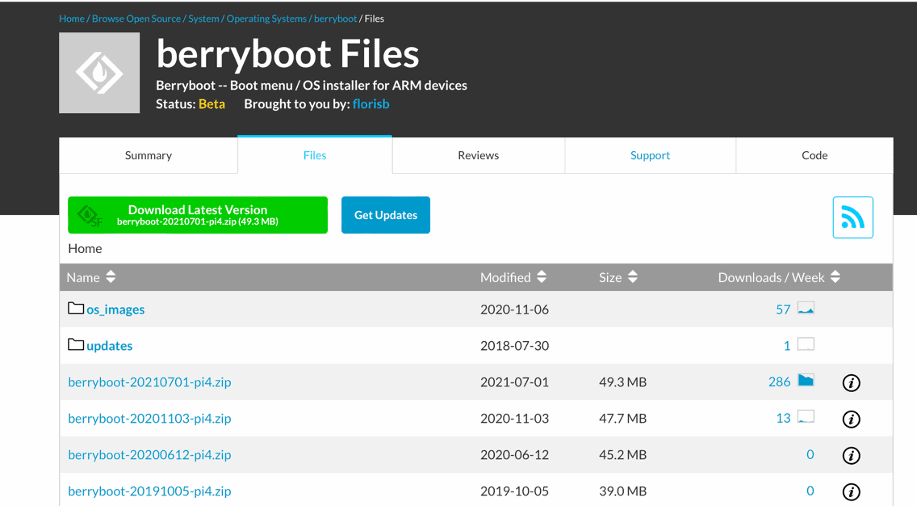Open info icon for berryboot-20201103-pi4.zip
Screen dimensions: 918x506
[x=851, y=419]
